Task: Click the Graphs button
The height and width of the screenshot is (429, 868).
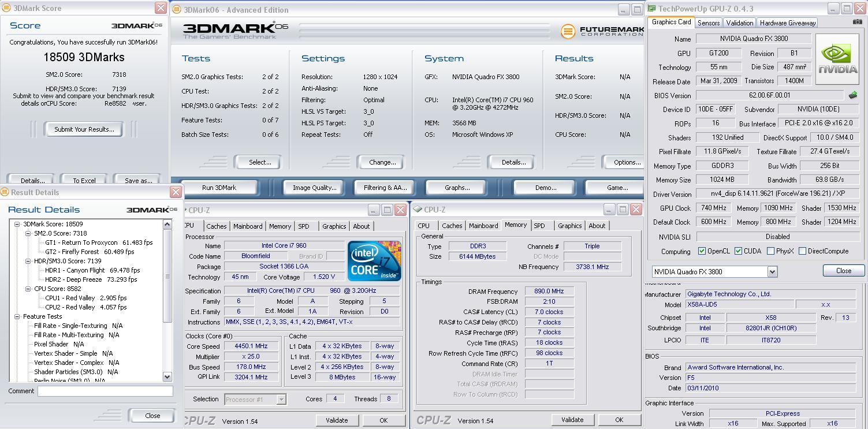Action: (x=457, y=188)
